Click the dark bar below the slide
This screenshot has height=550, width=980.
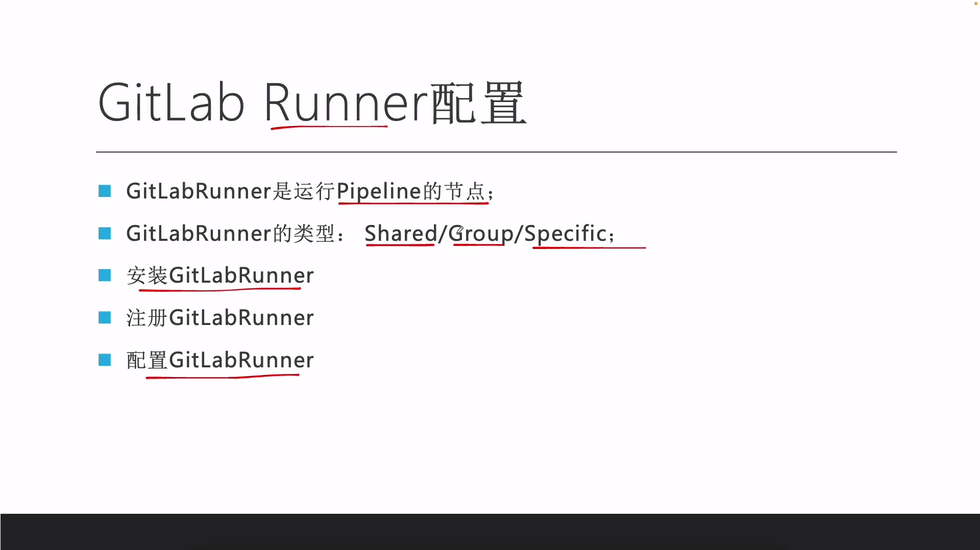[x=490, y=532]
